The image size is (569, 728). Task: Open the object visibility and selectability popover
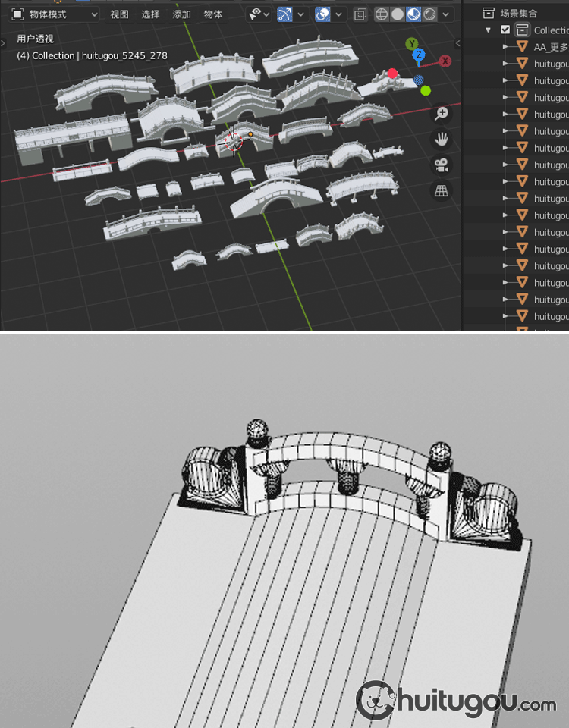tap(259, 14)
